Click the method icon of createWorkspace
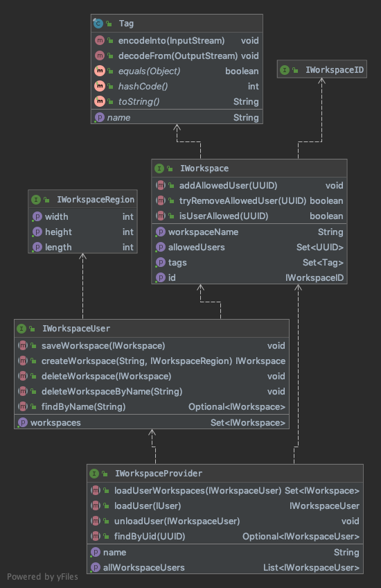This screenshot has width=381, height=588. (23, 361)
